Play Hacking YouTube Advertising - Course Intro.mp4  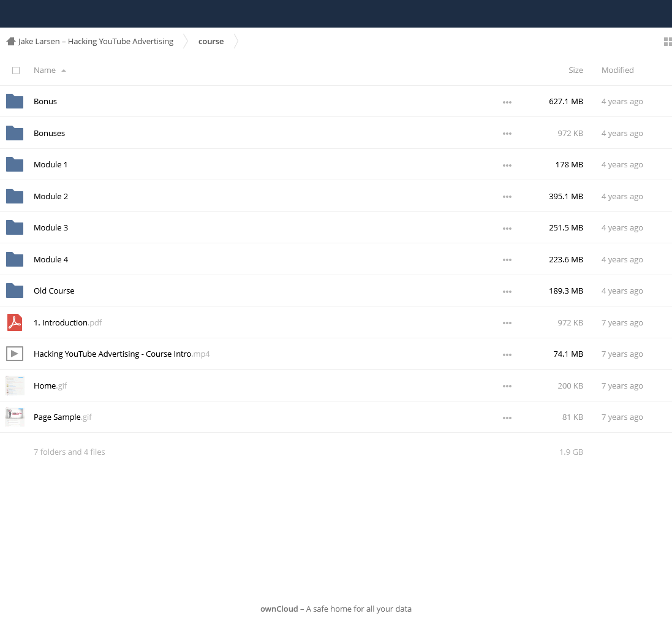point(122,354)
